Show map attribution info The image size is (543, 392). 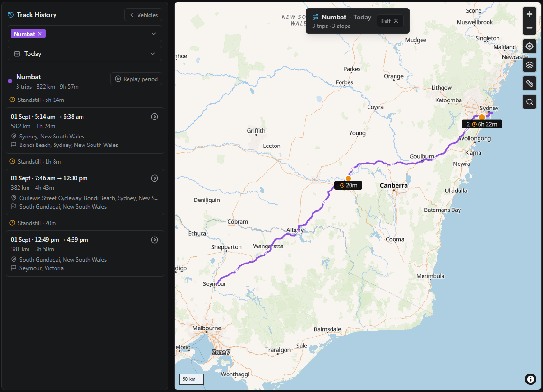coord(530,379)
